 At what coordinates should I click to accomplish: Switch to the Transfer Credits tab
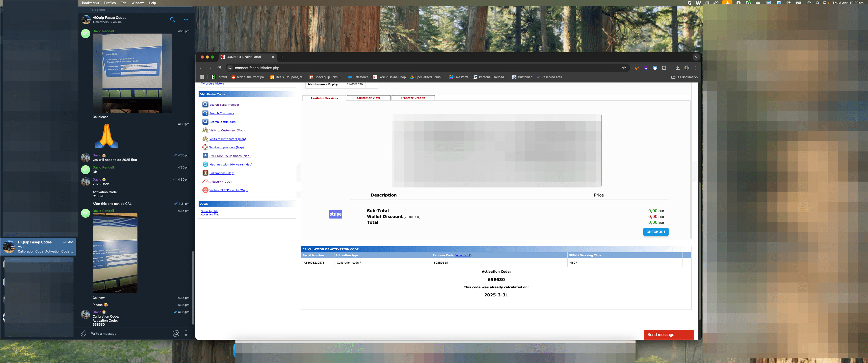point(413,98)
